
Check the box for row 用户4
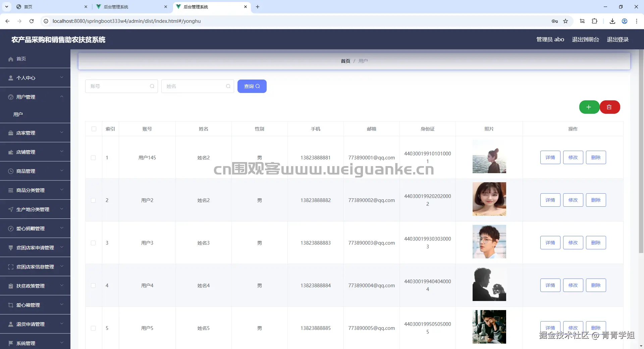click(93, 286)
